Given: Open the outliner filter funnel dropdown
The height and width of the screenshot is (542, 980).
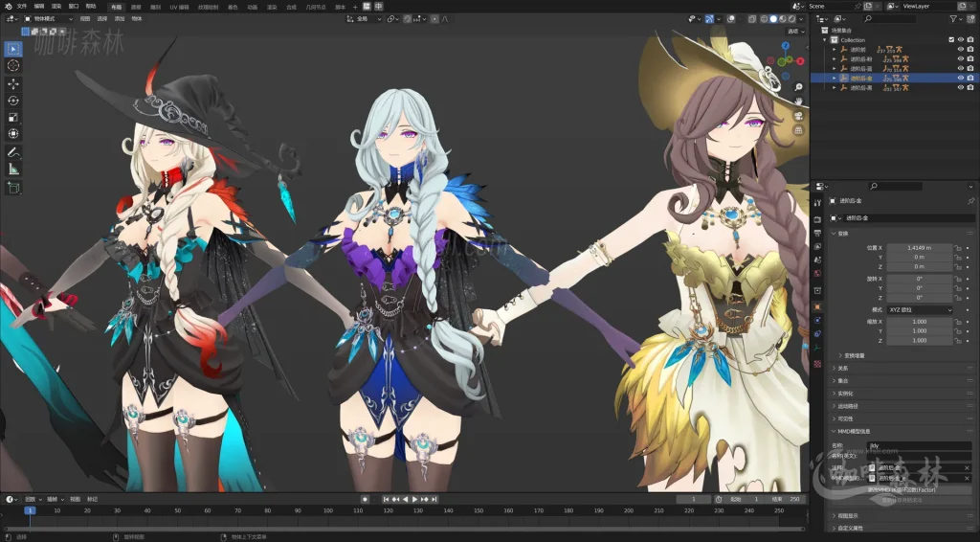Looking at the screenshot, I should click(956, 19).
